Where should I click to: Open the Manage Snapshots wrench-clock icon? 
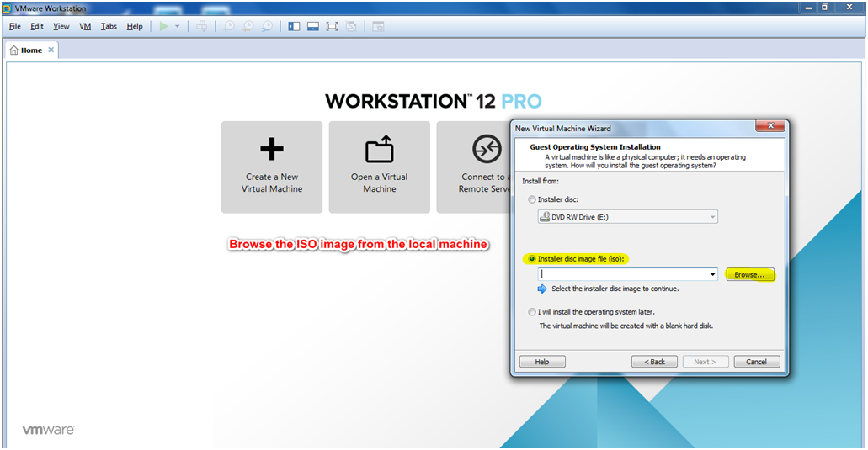(268, 26)
